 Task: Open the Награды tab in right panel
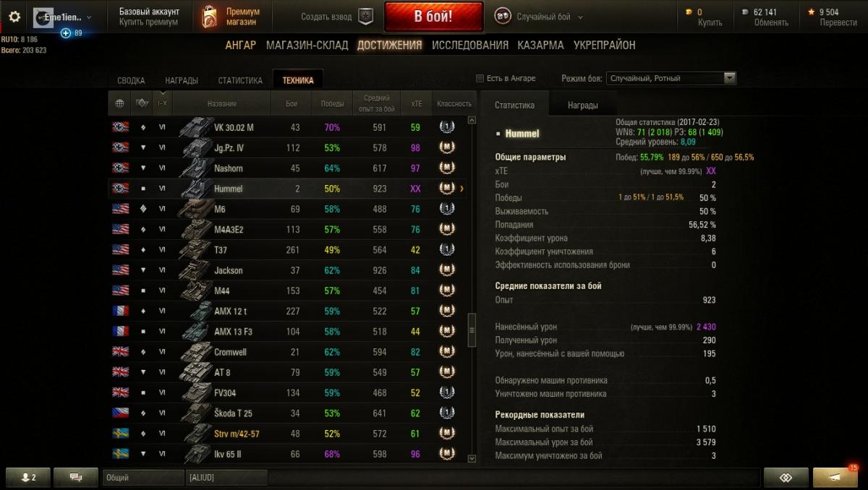tap(582, 105)
